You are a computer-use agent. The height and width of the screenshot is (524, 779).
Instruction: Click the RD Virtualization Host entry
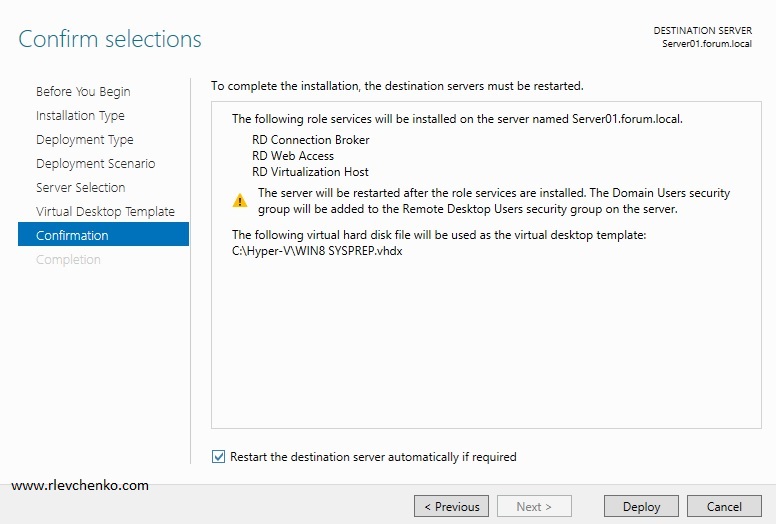(x=310, y=172)
